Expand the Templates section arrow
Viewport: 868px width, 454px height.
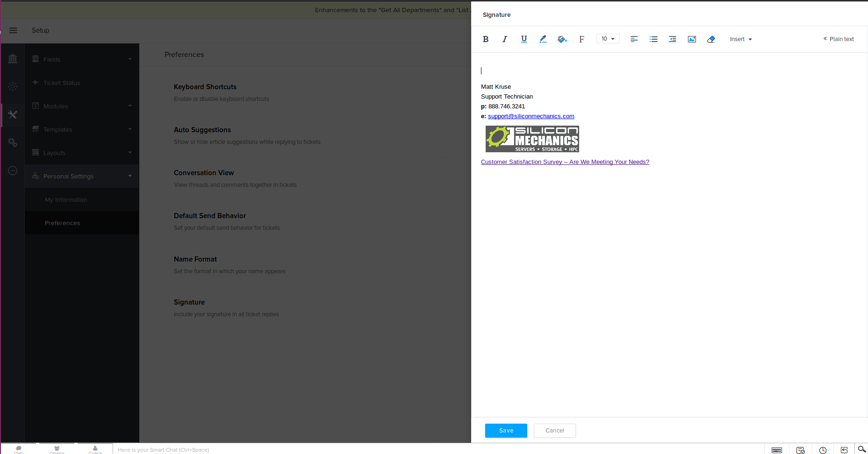(x=130, y=129)
